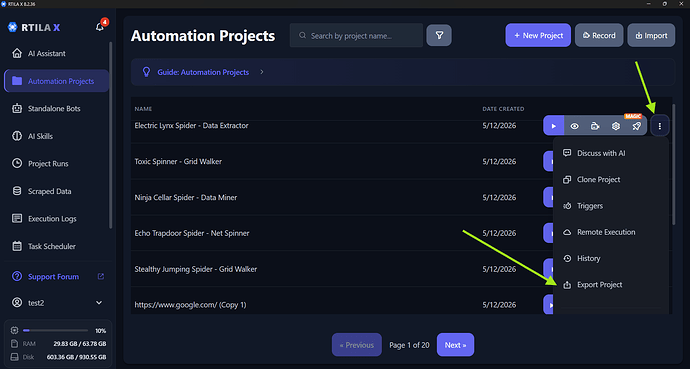Click the RAM usage reading
Screen dimensions: 690x369
[80, 343]
